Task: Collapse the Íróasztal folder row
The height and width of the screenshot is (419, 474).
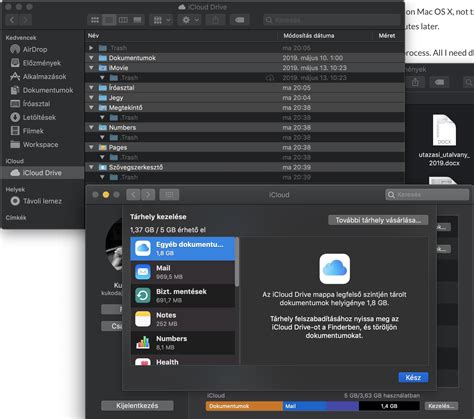Action: (91, 88)
